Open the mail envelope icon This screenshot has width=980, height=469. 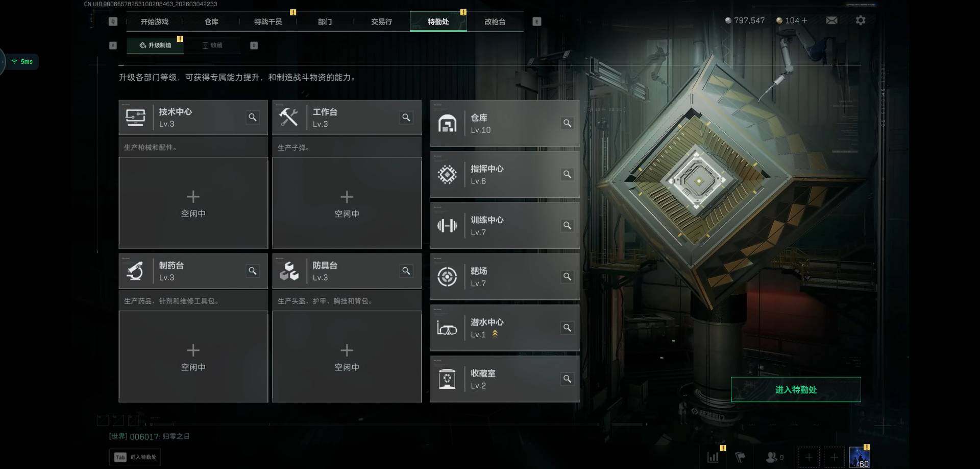(831, 20)
